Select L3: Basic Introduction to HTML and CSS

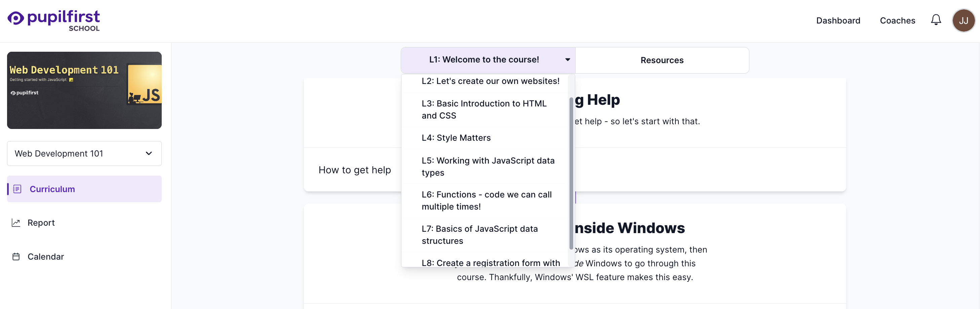[483, 109]
